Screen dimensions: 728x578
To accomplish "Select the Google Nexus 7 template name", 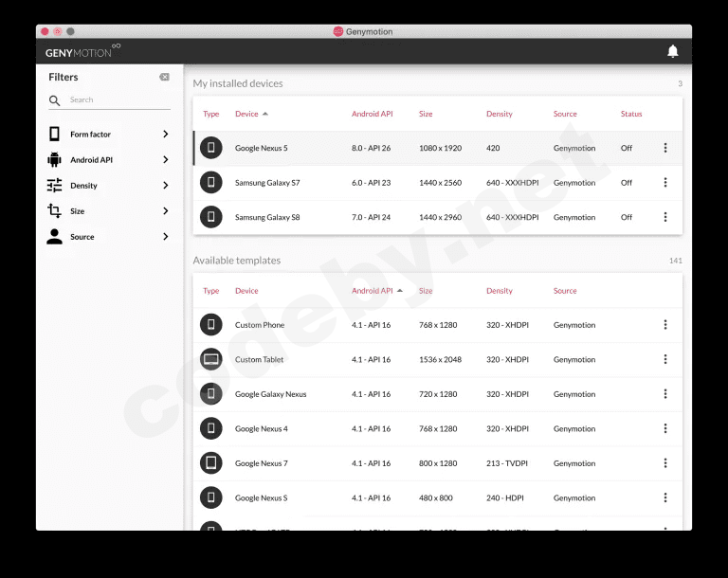I will (x=262, y=463).
